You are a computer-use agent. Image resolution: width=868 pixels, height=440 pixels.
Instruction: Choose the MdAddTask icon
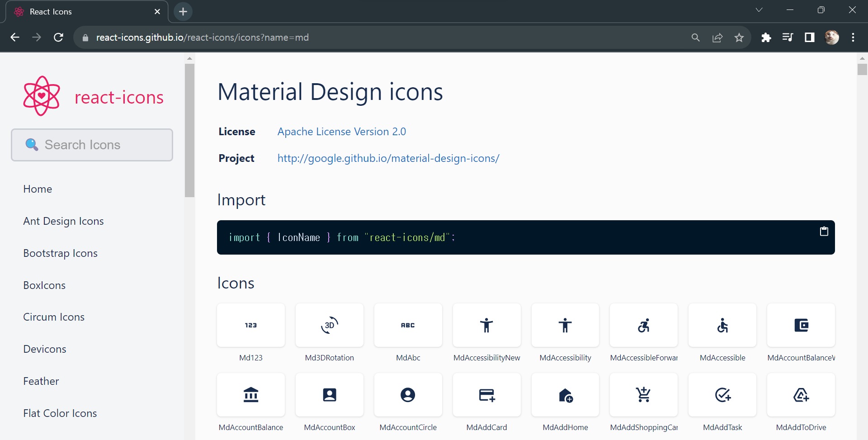click(722, 395)
